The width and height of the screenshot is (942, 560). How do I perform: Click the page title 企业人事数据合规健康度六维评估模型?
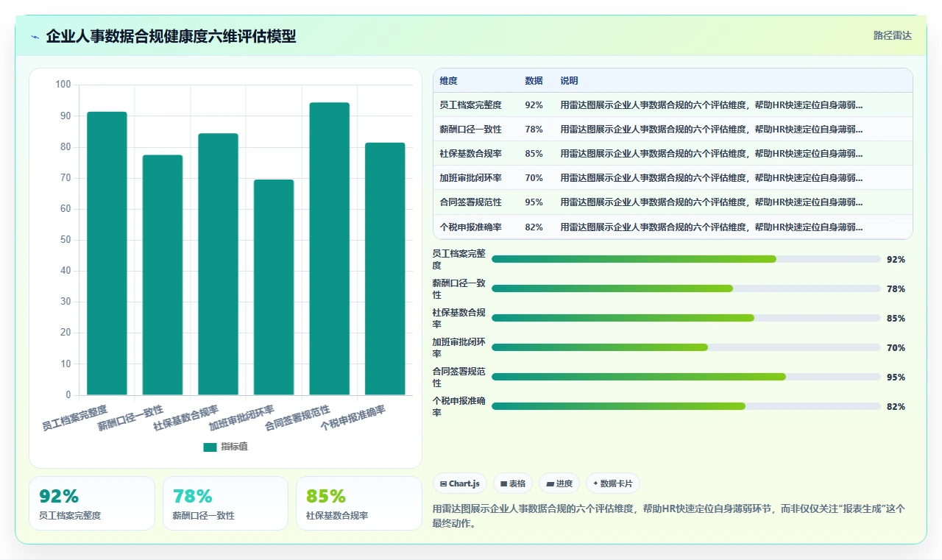tap(171, 36)
